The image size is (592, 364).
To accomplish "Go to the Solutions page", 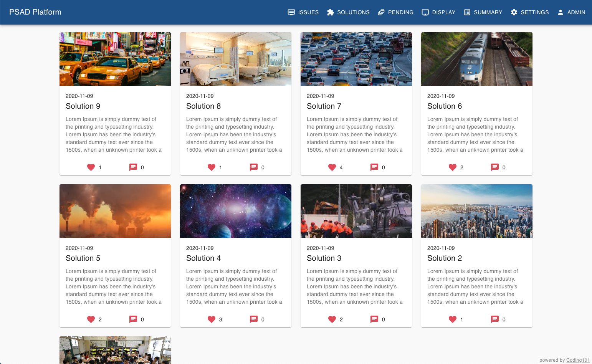I will point(348,12).
